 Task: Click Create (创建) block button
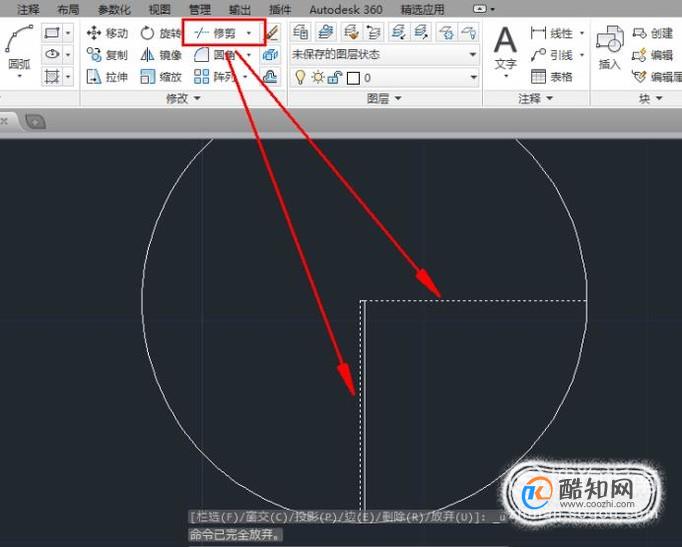tap(652, 33)
